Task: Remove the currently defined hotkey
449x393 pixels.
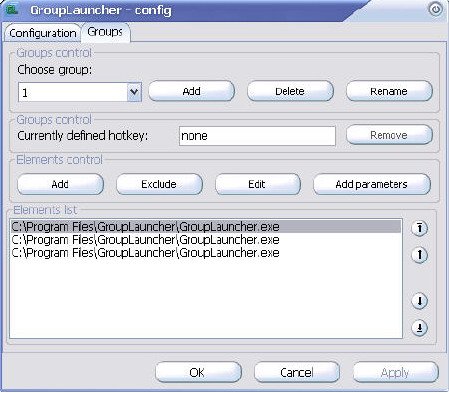Action: tap(389, 135)
